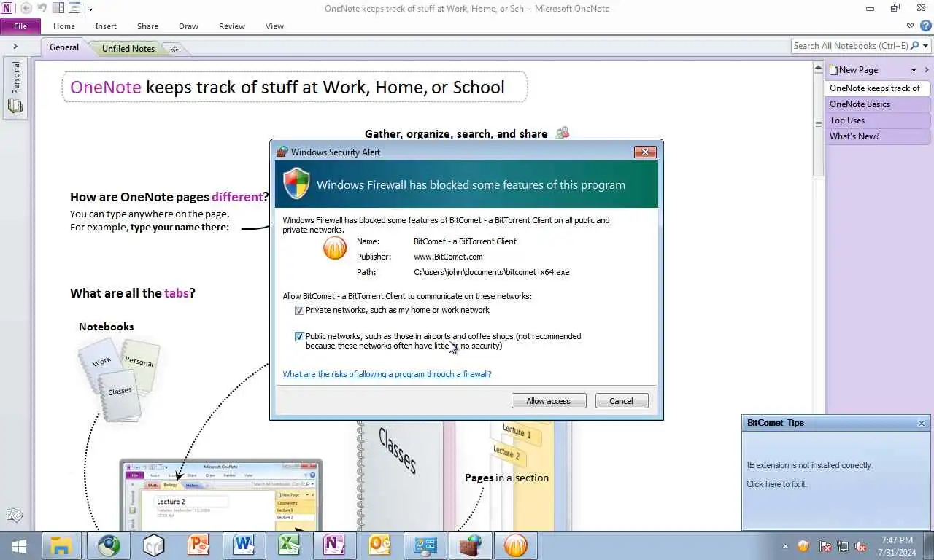
Task: Click the OneNote window screenshot thumbnail
Action: click(x=220, y=494)
